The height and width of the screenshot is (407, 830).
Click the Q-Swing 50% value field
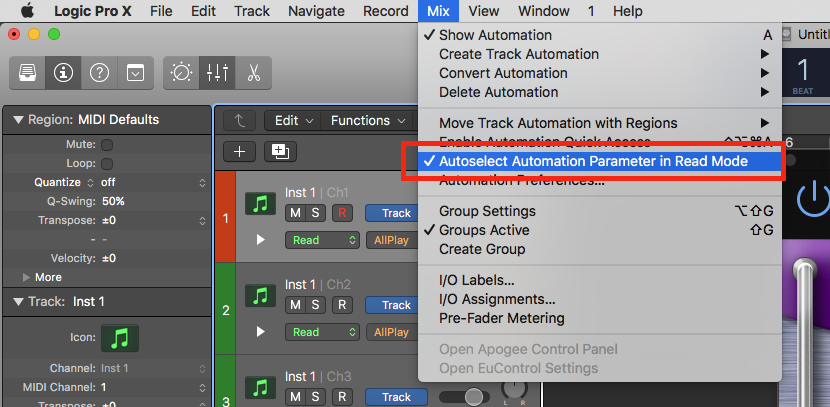click(112, 201)
